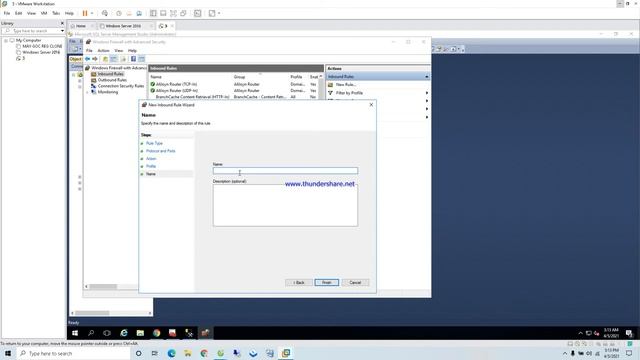Collapse the My Computer tree node

[6, 40]
